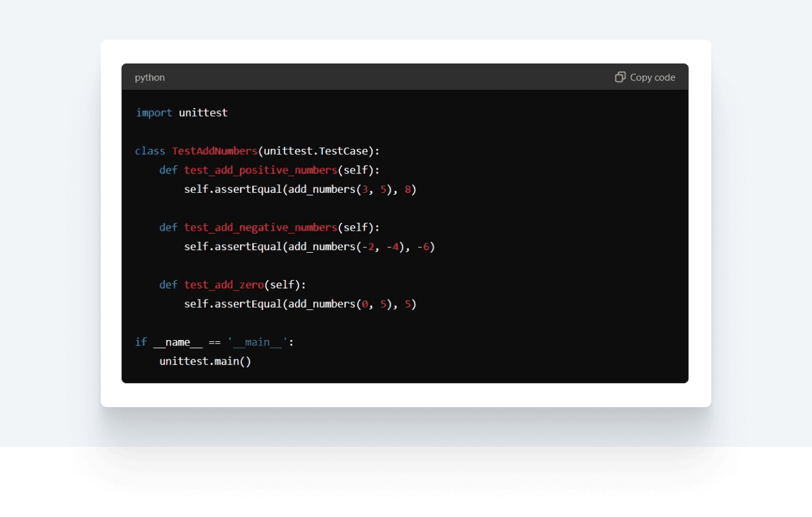812x517 pixels.
Task: Select the python language label
Action: pos(150,78)
